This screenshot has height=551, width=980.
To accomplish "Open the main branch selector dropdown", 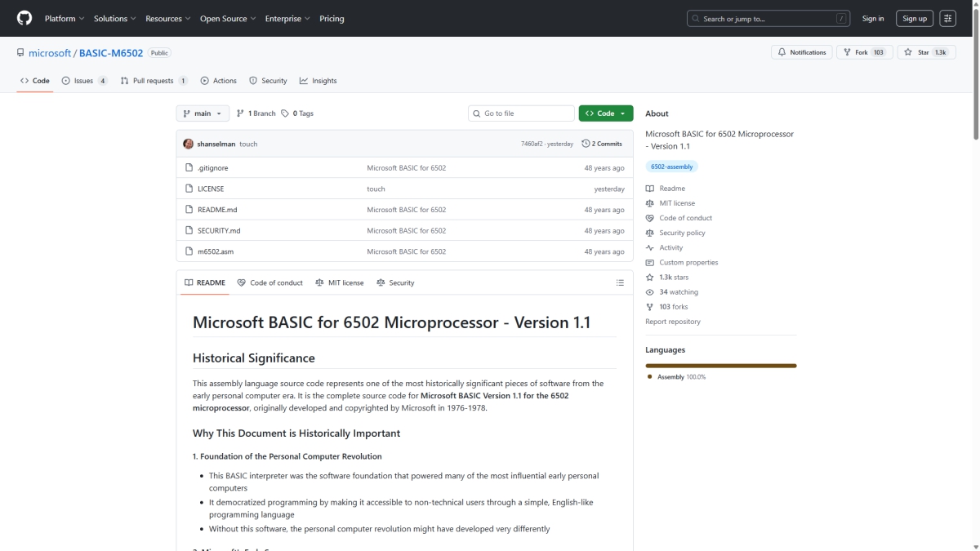I will 203,113.
